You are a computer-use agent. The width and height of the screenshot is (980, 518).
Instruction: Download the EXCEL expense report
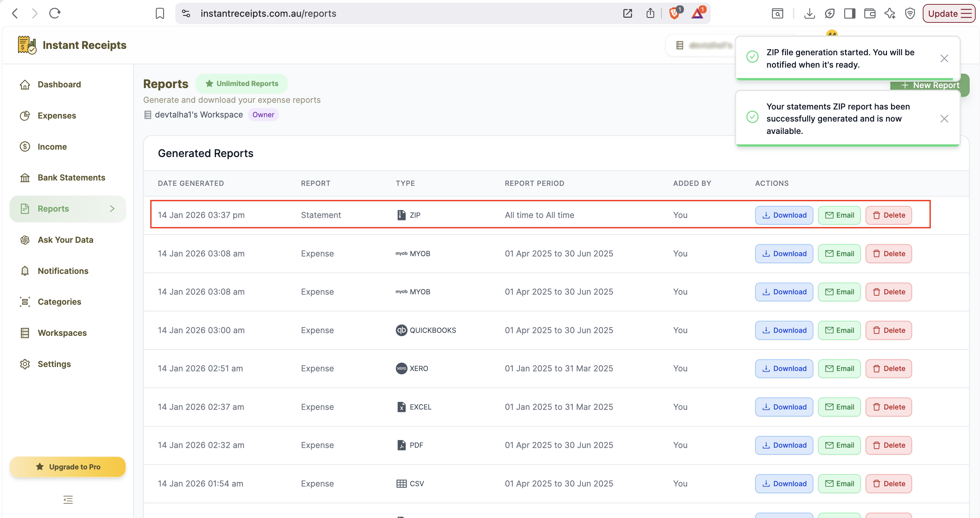click(x=784, y=407)
